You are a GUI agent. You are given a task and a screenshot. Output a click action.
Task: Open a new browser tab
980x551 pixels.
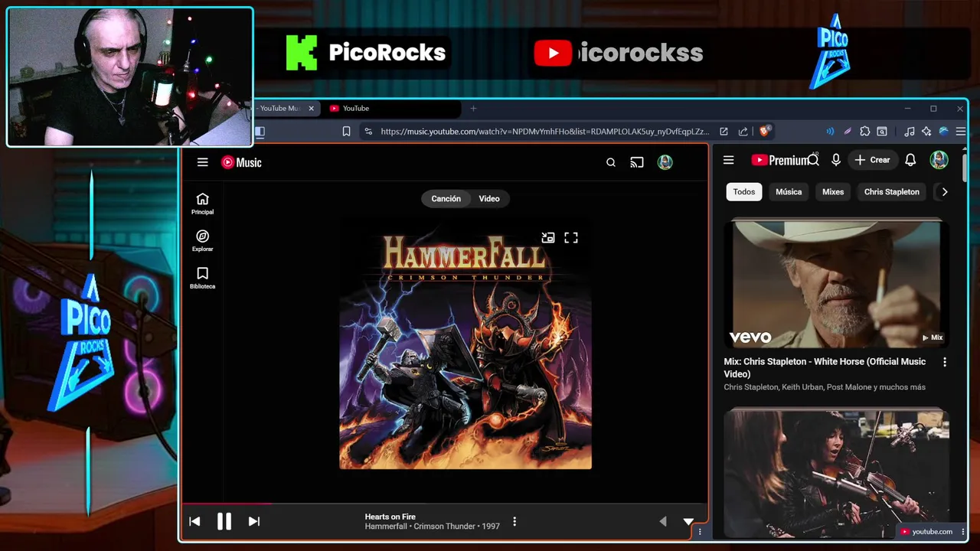coord(473,109)
